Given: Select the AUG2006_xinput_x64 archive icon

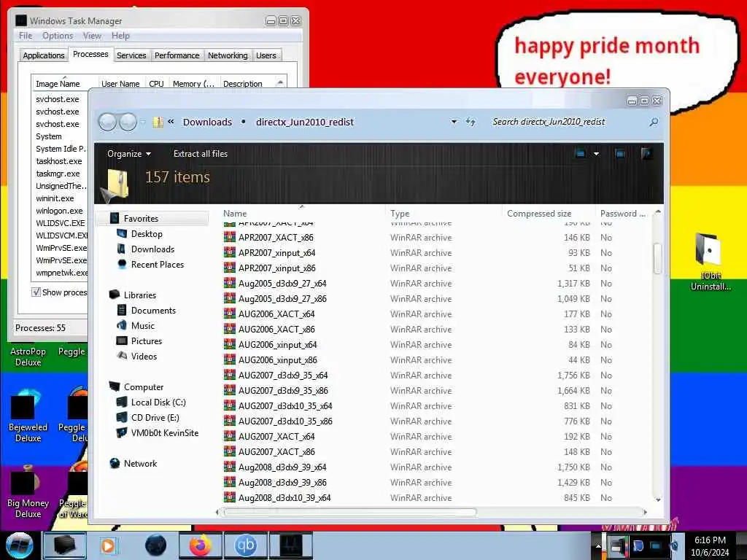Looking at the screenshot, I should click(x=230, y=344).
